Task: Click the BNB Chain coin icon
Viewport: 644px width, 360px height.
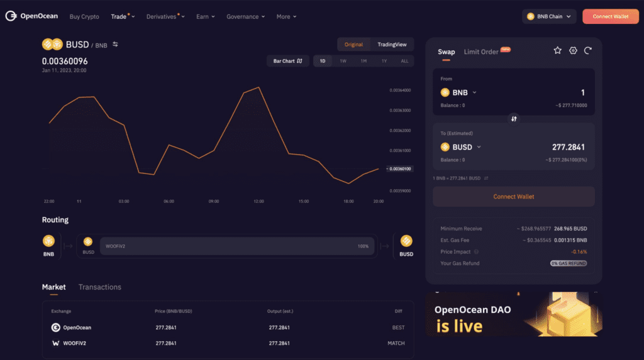Action: (531, 16)
